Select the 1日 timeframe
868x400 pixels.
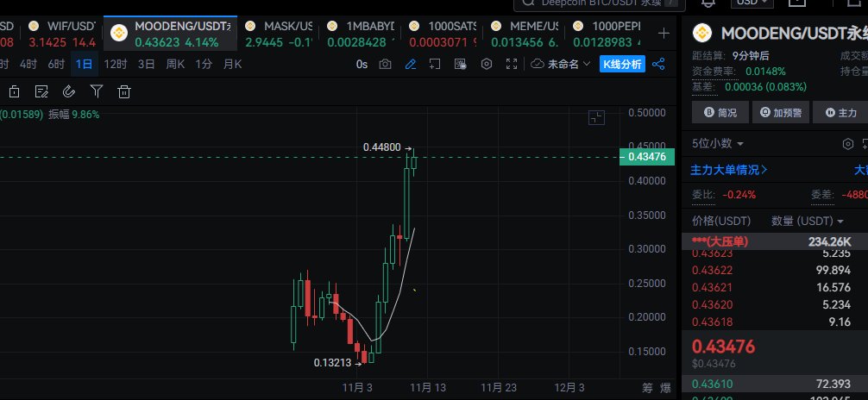85,64
